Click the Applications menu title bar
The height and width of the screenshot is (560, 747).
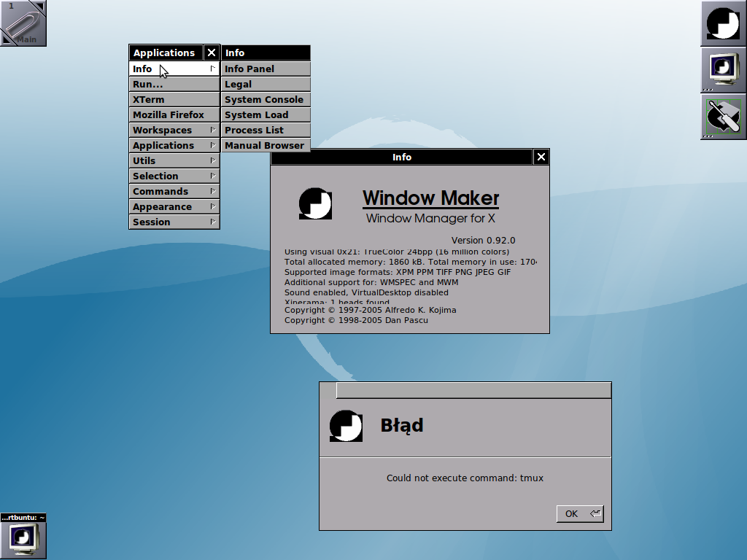point(166,52)
